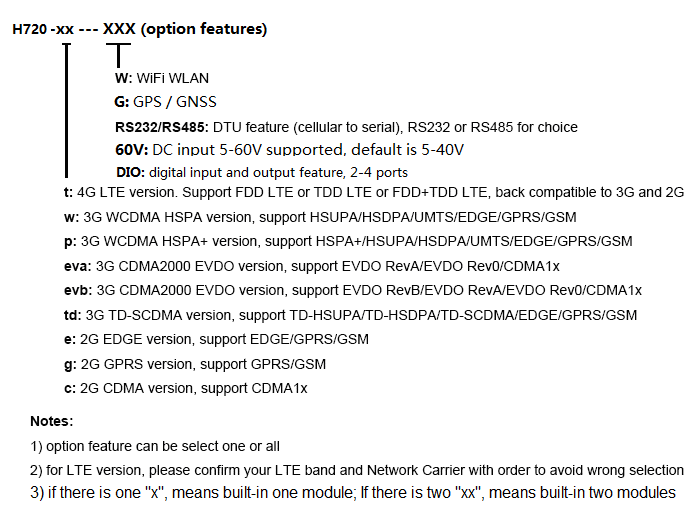Select the 60V DC input option text
This screenshot has width=697, height=515.
(x=289, y=149)
